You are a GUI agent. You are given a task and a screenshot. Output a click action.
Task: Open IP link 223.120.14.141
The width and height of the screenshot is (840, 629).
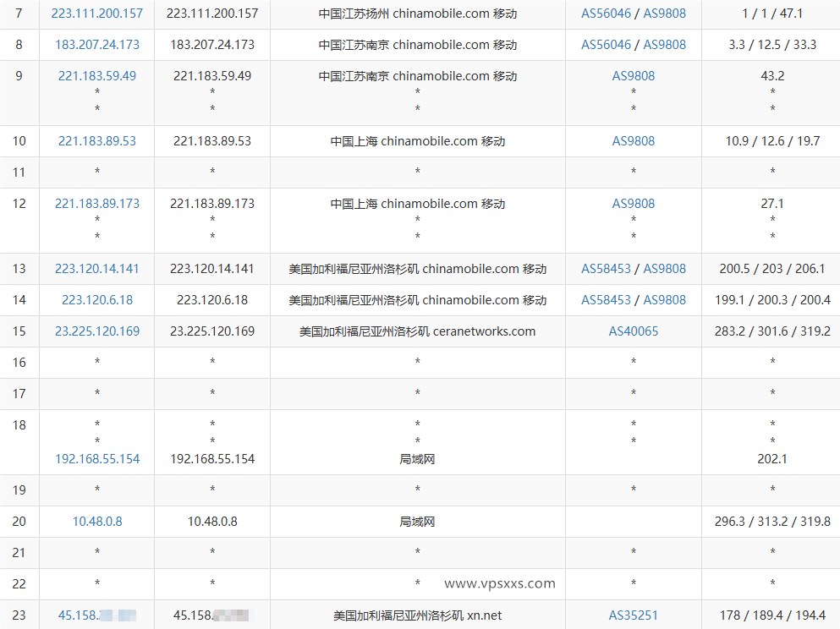point(97,269)
